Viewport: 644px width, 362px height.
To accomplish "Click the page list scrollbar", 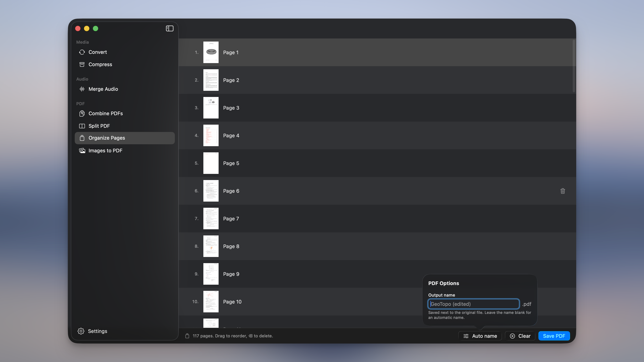I will 574,66.
